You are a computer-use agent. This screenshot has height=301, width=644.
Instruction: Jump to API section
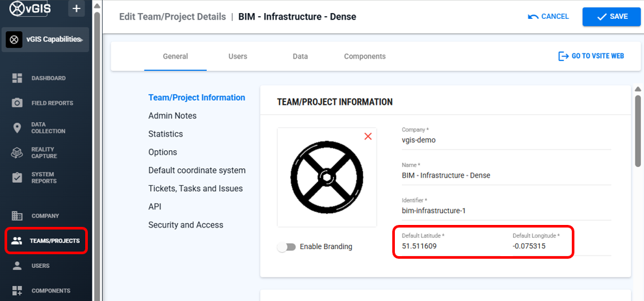pyautogui.click(x=155, y=207)
